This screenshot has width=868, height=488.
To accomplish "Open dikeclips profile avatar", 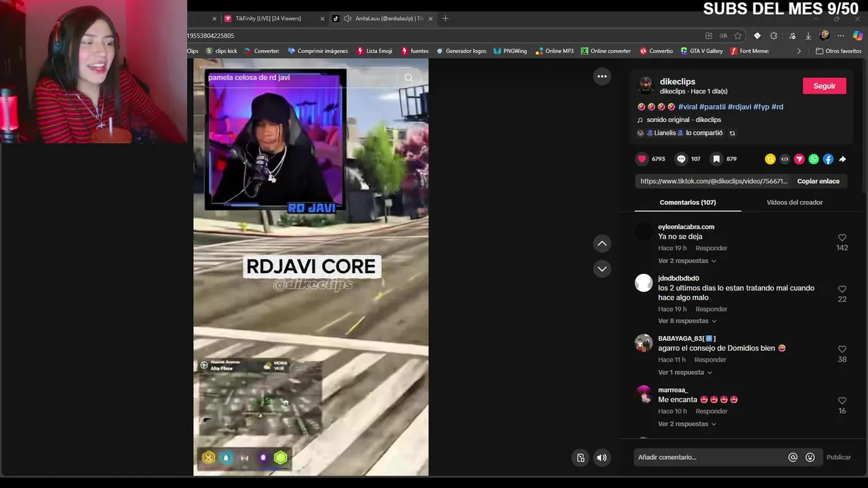I will click(646, 85).
